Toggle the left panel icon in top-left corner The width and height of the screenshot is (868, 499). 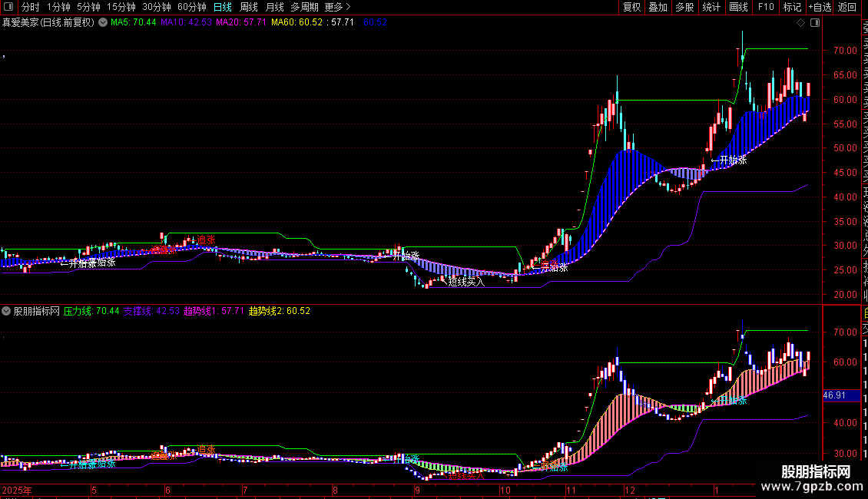pos(8,7)
